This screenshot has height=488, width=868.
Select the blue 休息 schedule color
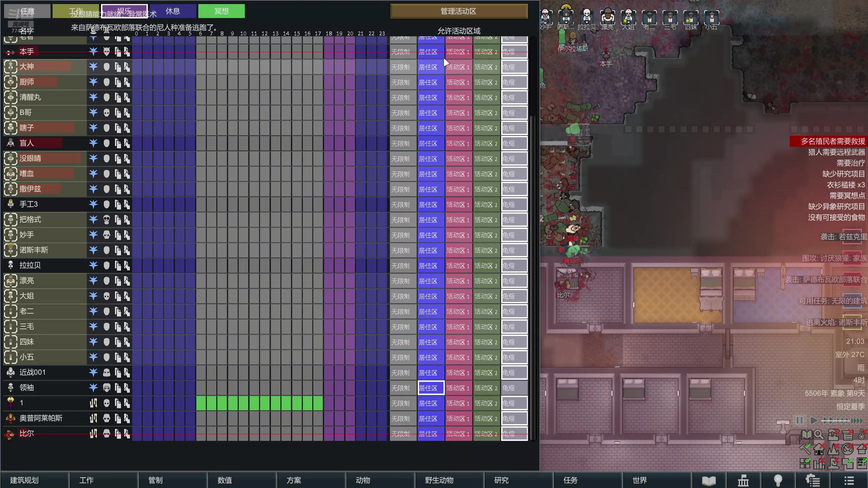(173, 11)
